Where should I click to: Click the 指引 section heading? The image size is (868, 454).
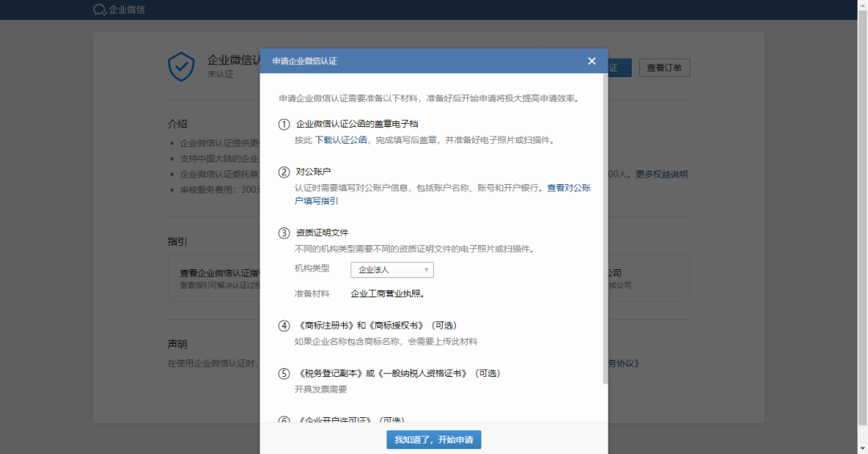click(x=177, y=241)
